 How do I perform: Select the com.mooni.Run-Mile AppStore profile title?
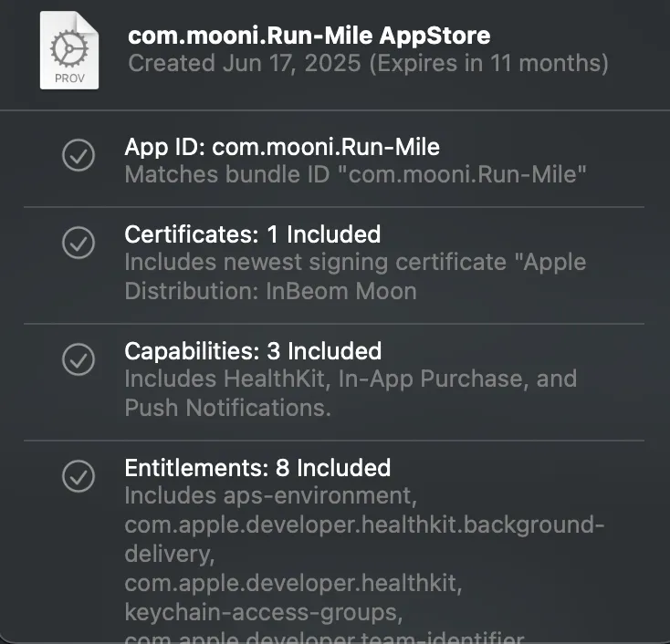click(309, 36)
